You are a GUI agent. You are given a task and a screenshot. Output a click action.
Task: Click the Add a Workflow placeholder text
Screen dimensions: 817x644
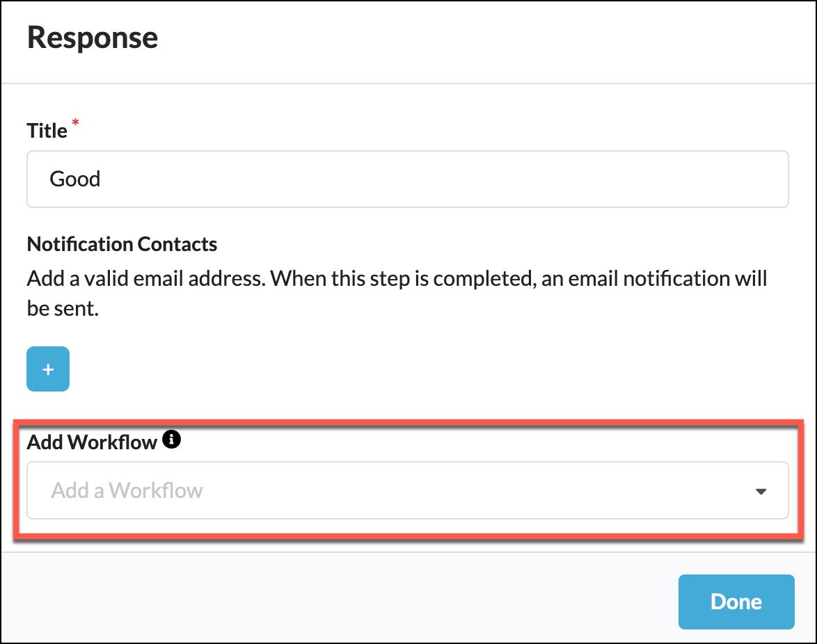coord(127,490)
